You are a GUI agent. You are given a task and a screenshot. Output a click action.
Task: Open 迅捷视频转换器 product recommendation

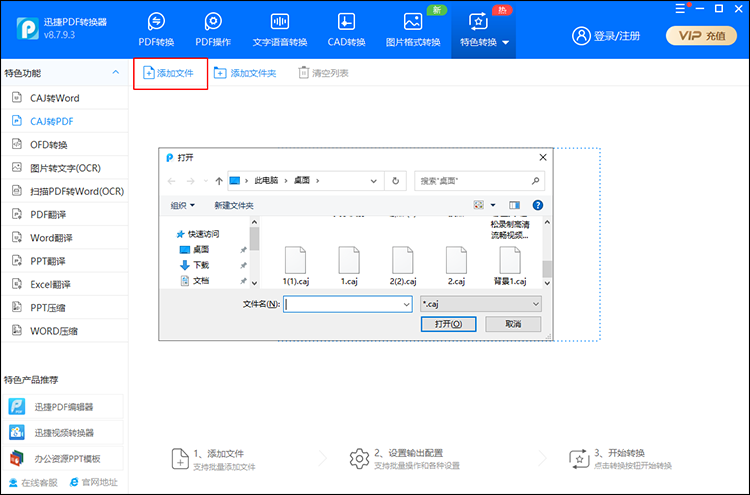63,433
